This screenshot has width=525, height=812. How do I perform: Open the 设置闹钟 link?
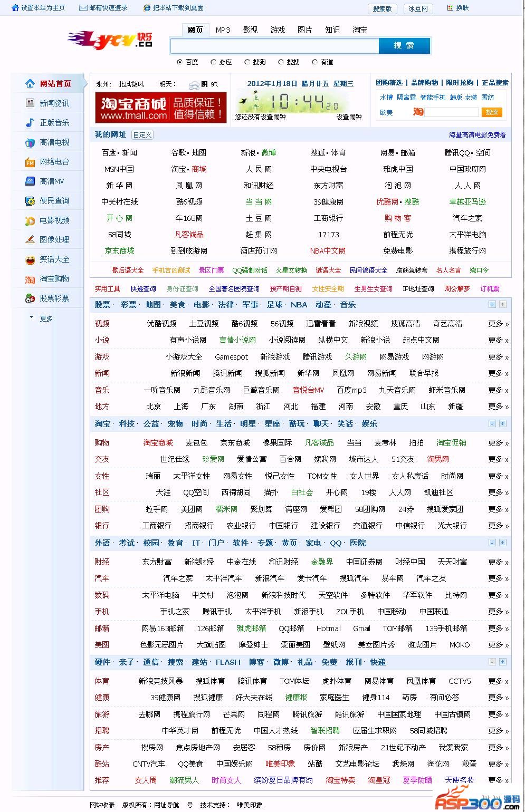click(x=349, y=117)
